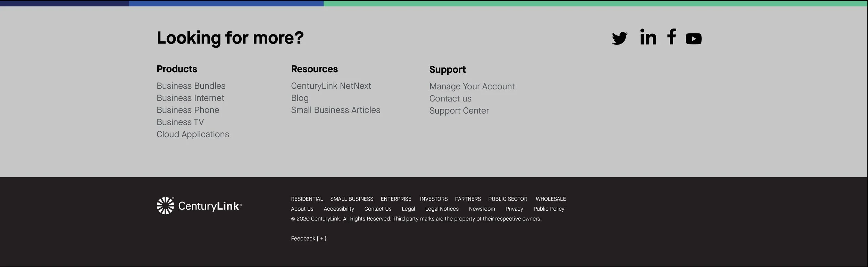Click Manage Your Account

coord(472,87)
